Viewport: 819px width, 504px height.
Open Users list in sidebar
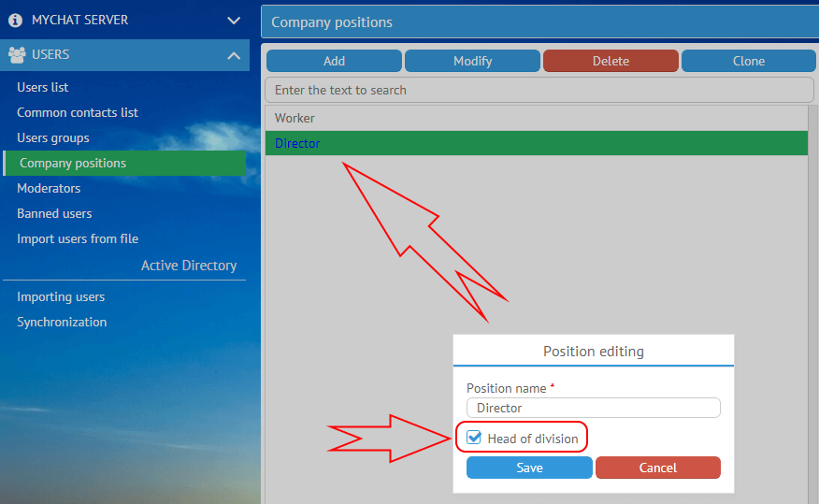(x=43, y=87)
